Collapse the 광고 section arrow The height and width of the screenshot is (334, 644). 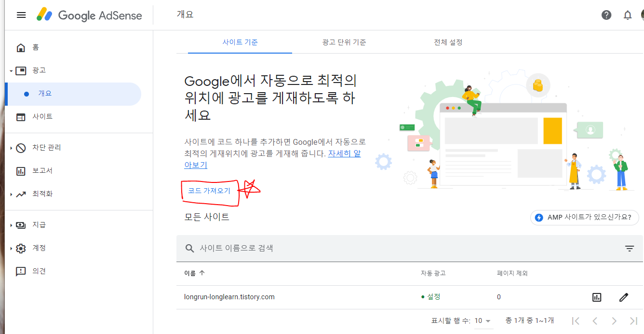(11, 71)
